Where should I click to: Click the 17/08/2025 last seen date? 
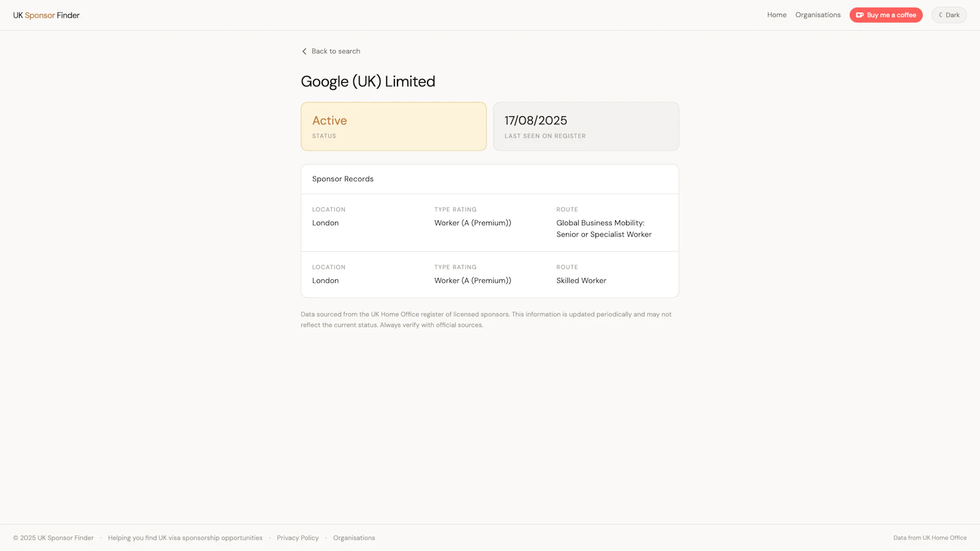536,121
